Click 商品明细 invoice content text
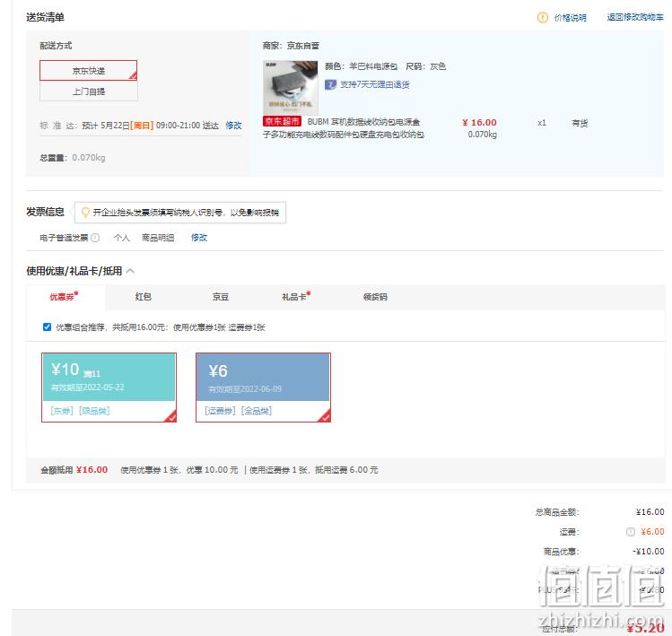This screenshot has width=672, height=636. (x=158, y=238)
